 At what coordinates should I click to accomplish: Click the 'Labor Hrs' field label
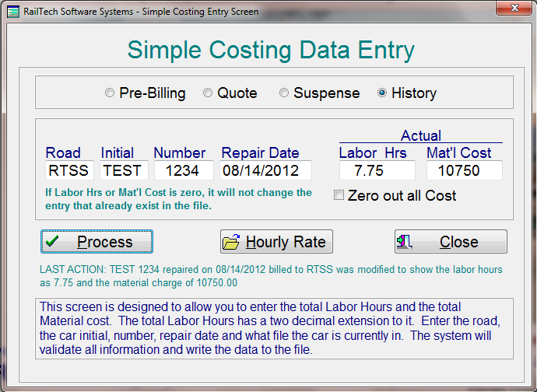point(373,152)
